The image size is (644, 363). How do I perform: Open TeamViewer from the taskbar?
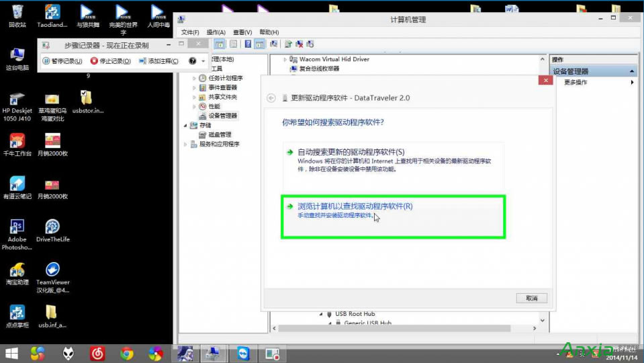[242, 354]
